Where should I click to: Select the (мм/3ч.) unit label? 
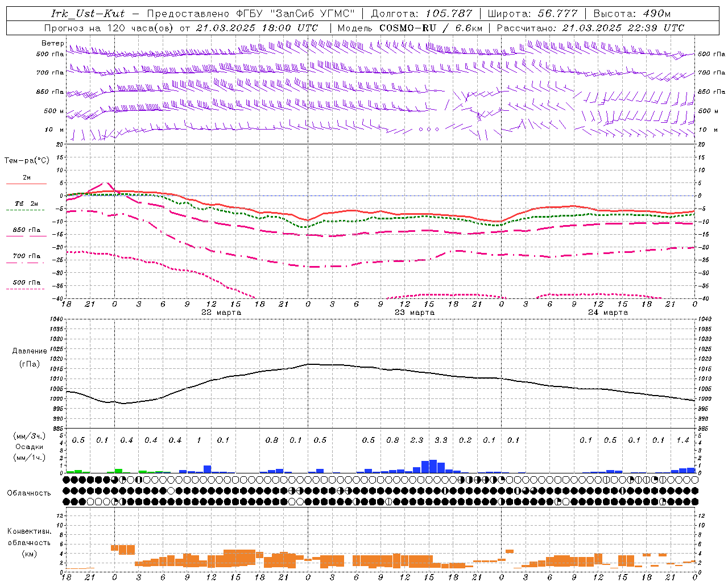[x=30, y=436]
